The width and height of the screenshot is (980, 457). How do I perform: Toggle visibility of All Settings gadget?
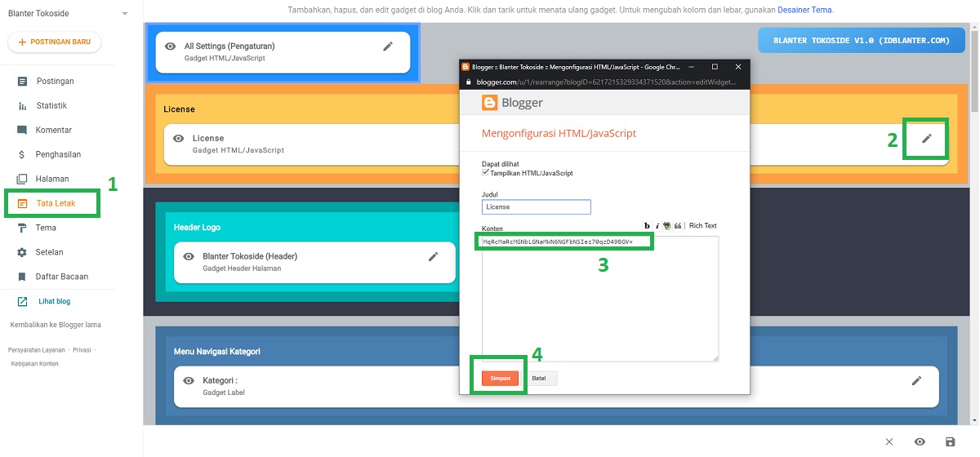pyautogui.click(x=170, y=47)
